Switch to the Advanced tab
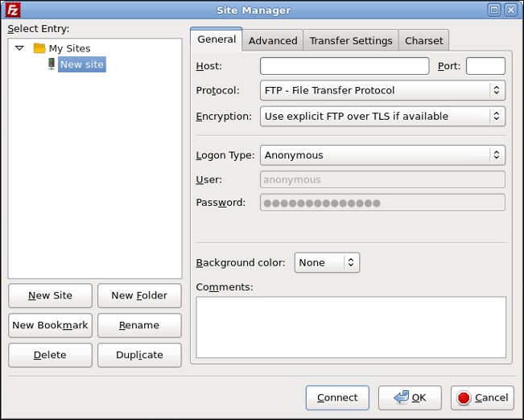The height and width of the screenshot is (420, 524). coord(273,41)
